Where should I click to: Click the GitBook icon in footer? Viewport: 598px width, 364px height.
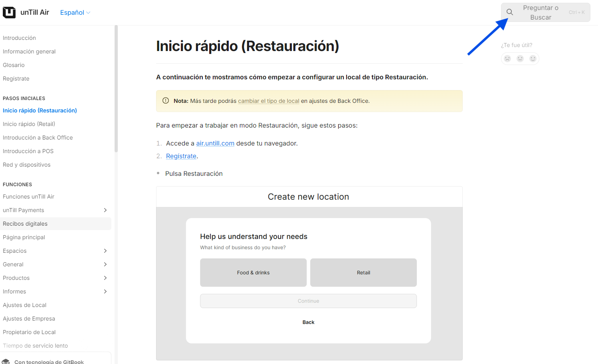(x=6, y=361)
